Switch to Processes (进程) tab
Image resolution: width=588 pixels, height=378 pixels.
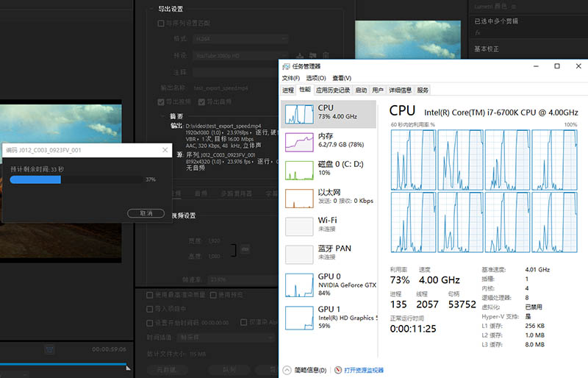[x=288, y=90]
